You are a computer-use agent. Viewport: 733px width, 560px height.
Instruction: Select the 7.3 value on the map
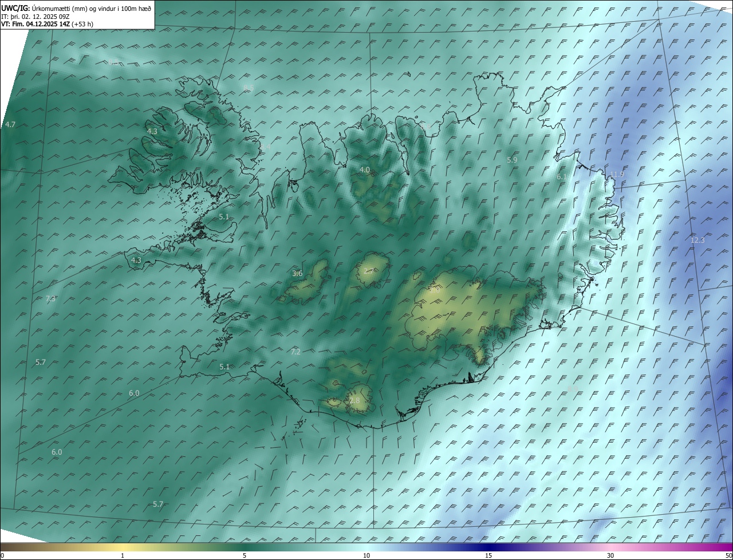coord(50,299)
